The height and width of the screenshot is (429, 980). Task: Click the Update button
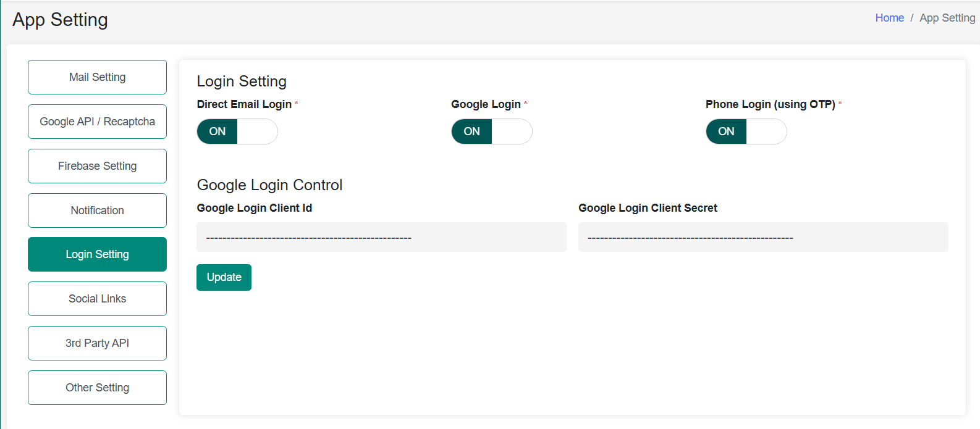[224, 277]
